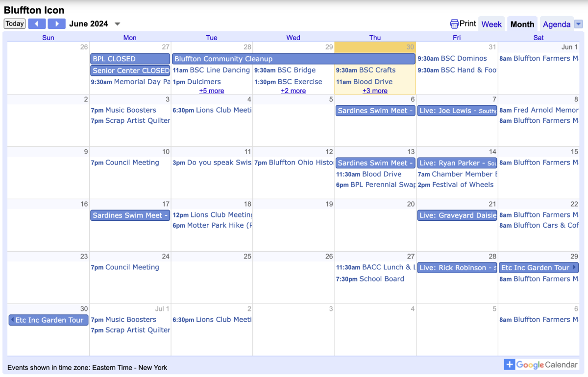
Task: Open 7pm Music Boosters on June 3
Action: pyautogui.click(x=123, y=110)
